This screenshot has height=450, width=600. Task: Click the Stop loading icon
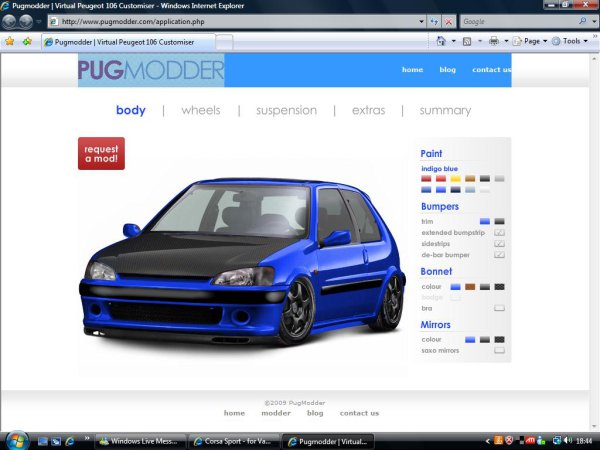pyautogui.click(x=449, y=21)
